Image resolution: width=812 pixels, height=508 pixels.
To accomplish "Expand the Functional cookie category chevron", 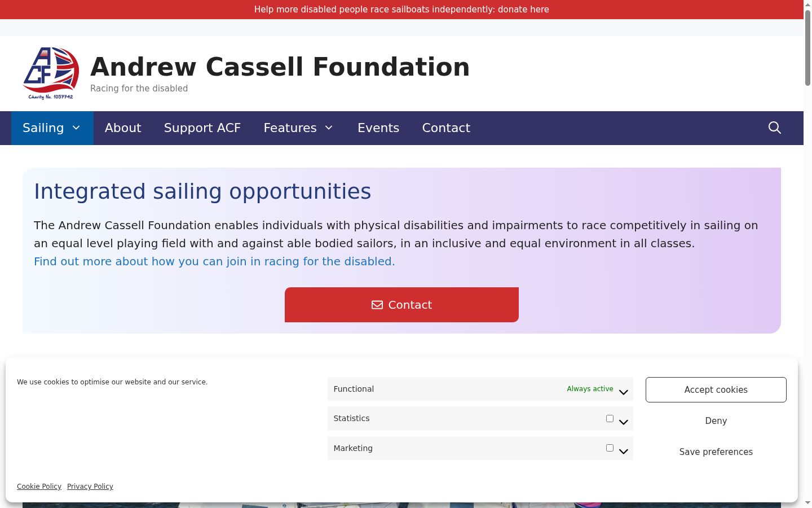I will [x=624, y=392].
